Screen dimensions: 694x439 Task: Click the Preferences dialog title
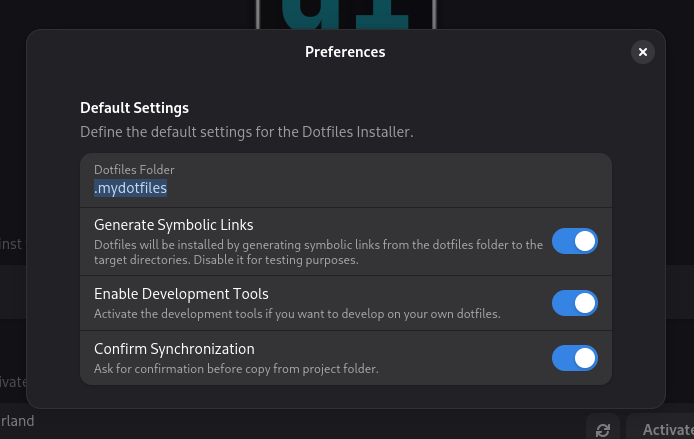[x=345, y=52]
